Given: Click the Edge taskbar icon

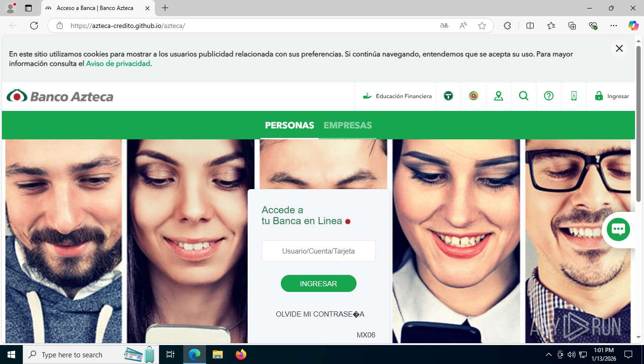Looking at the screenshot, I should coord(195,355).
